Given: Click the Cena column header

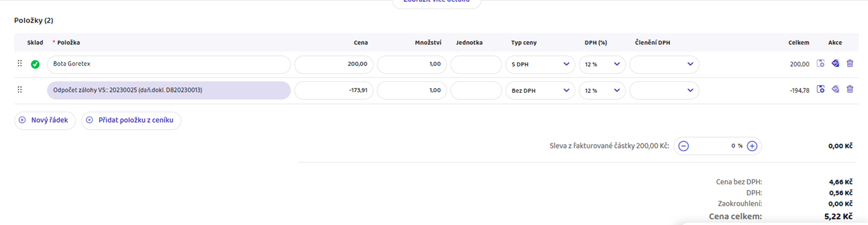Looking at the screenshot, I should click(361, 42).
